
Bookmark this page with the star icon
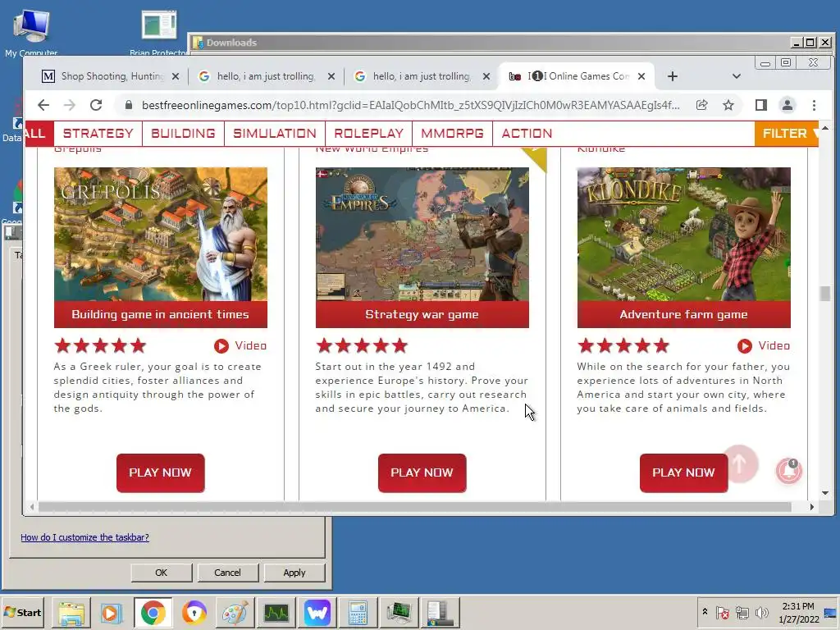(x=728, y=105)
